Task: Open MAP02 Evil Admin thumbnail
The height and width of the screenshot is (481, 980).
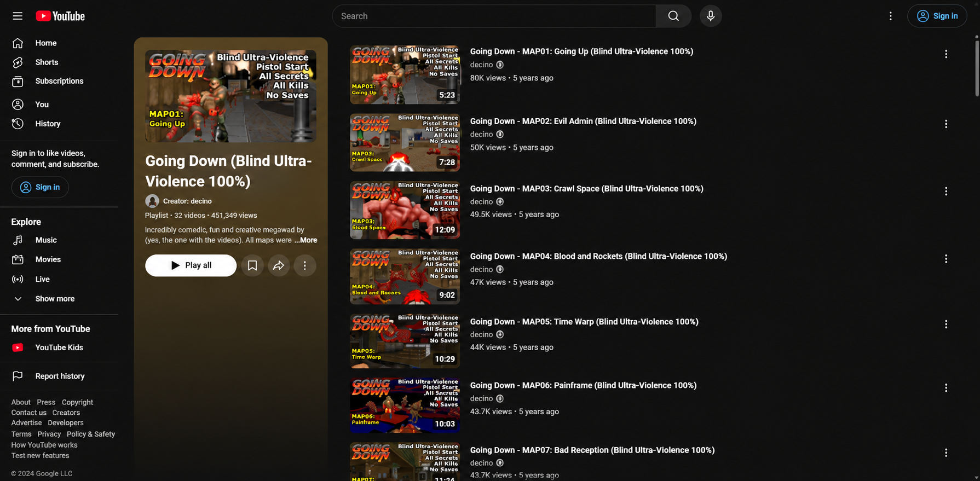Action: tap(405, 142)
